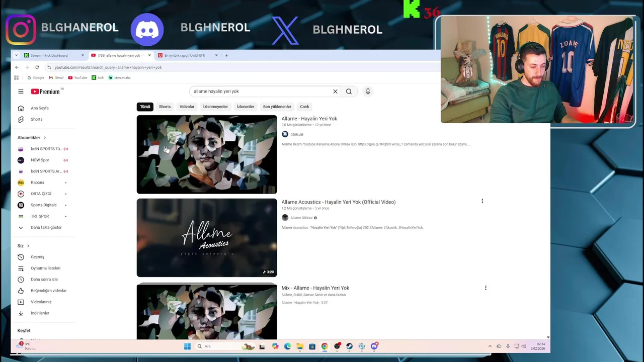The height and width of the screenshot is (362, 644).
Task: Select the İzlenenler filter chip
Action: (246, 107)
